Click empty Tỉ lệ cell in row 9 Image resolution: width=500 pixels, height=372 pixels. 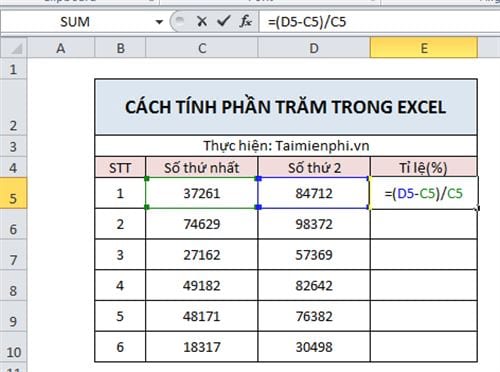(x=424, y=316)
